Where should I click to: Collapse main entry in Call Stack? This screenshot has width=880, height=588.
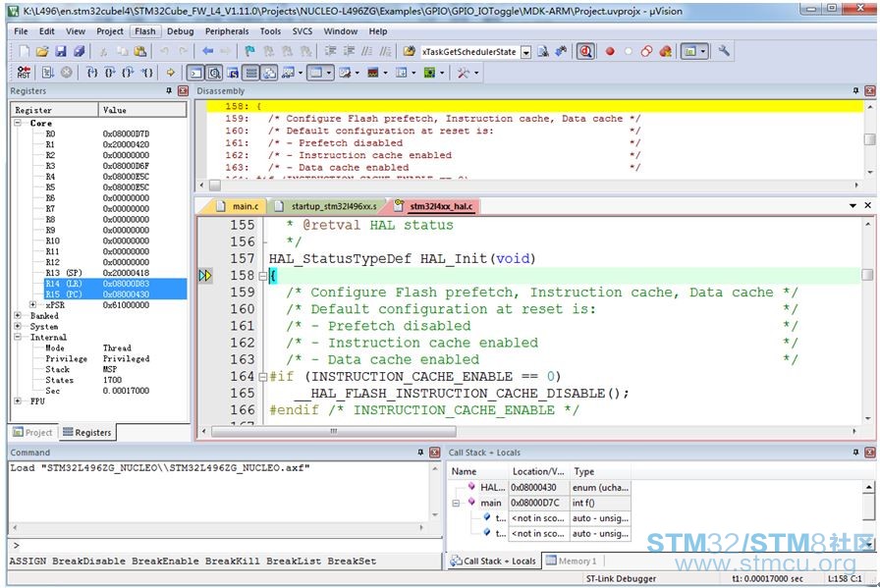click(x=456, y=503)
